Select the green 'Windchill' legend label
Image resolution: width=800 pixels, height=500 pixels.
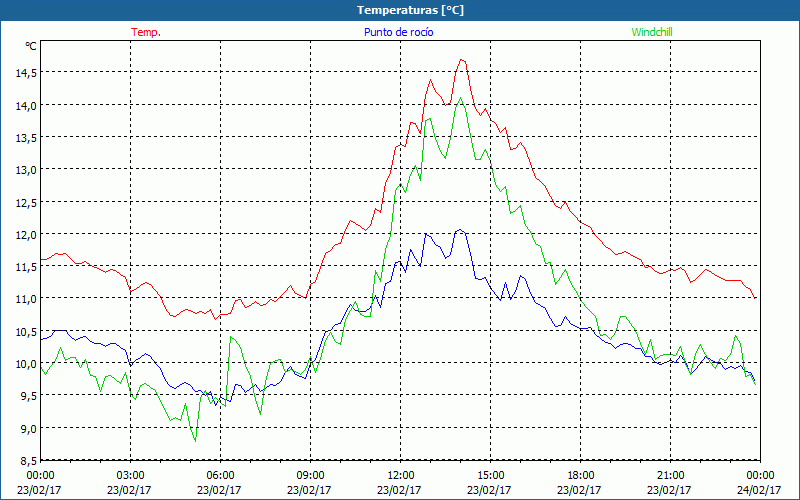tap(652, 32)
